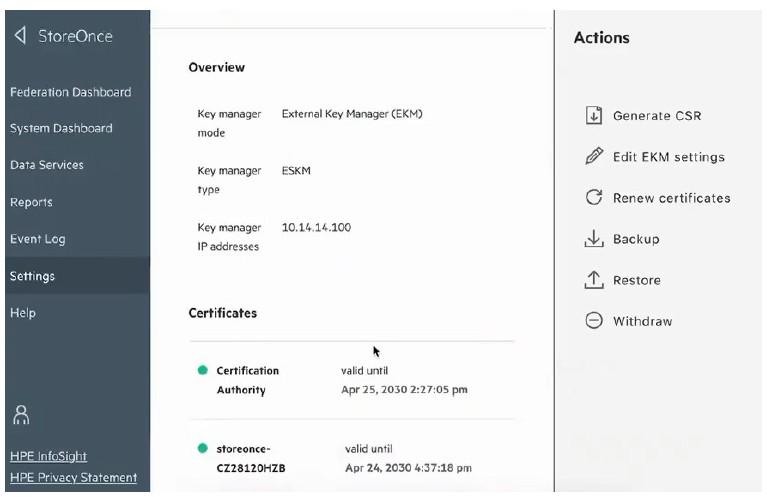767x497 pixels.
Task: Click the Restore upload-arrow icon
Action: click(594, 280)
